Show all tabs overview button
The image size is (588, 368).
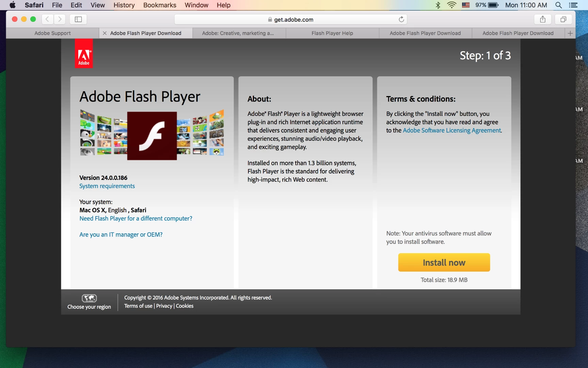click(x=563, y=19)
